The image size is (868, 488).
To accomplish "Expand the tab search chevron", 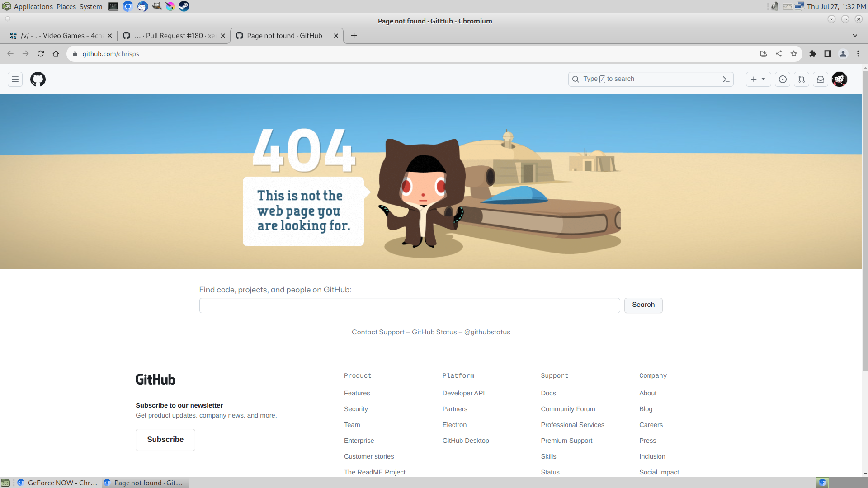I will click(855, 36).
